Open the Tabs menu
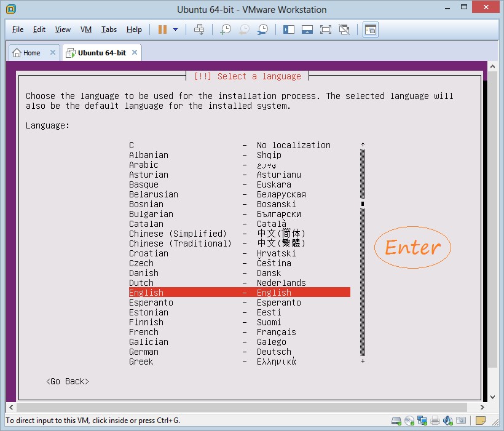The image size is (504, 431). click(109, 30)
